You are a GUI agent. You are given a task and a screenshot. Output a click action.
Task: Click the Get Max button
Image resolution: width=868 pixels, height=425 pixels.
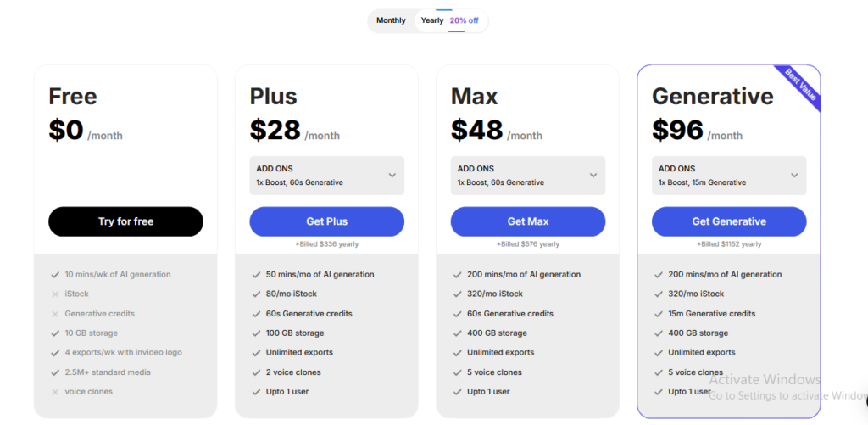click(x=527, y=221)
